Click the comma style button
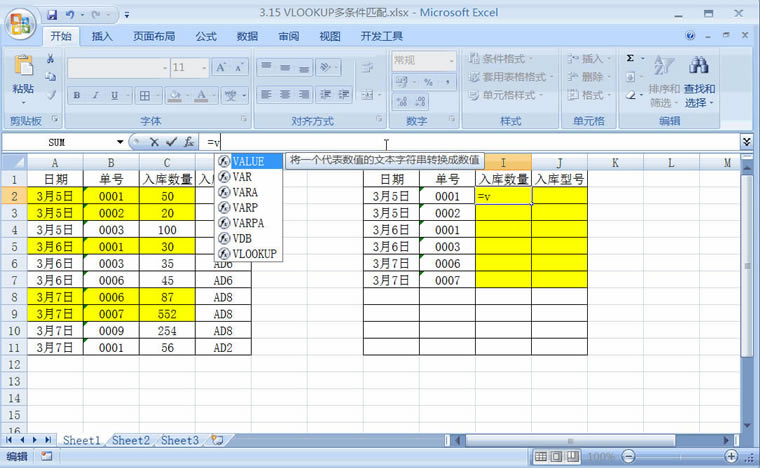760x468 pixels. tap(447, 81)
